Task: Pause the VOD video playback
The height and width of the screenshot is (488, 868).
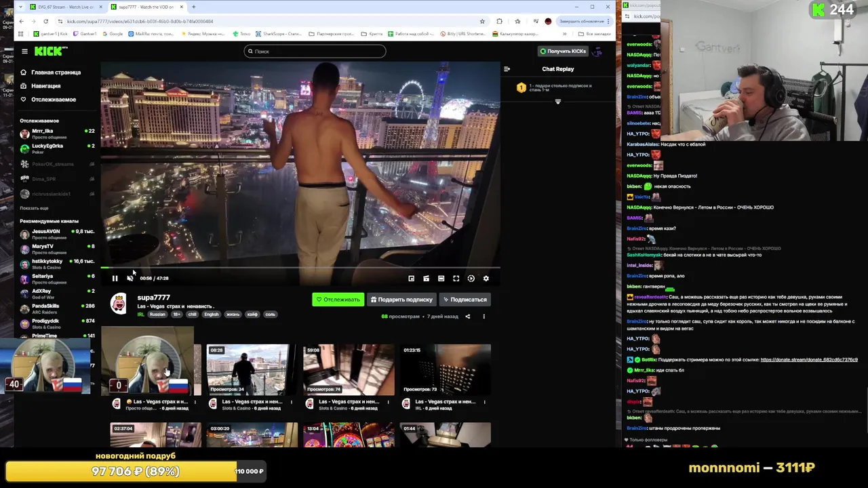Action: (115, 279)
